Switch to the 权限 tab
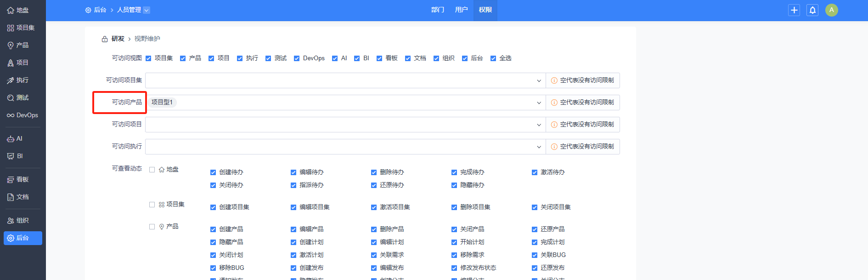The height and width of the screenshot is (280, 868). coord(485,10)
